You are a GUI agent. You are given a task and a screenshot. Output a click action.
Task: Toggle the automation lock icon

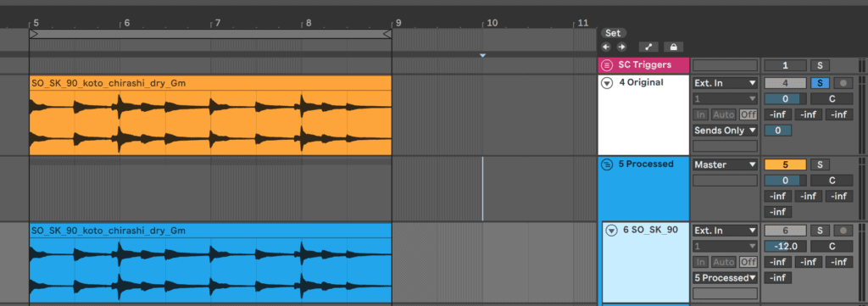674,47
